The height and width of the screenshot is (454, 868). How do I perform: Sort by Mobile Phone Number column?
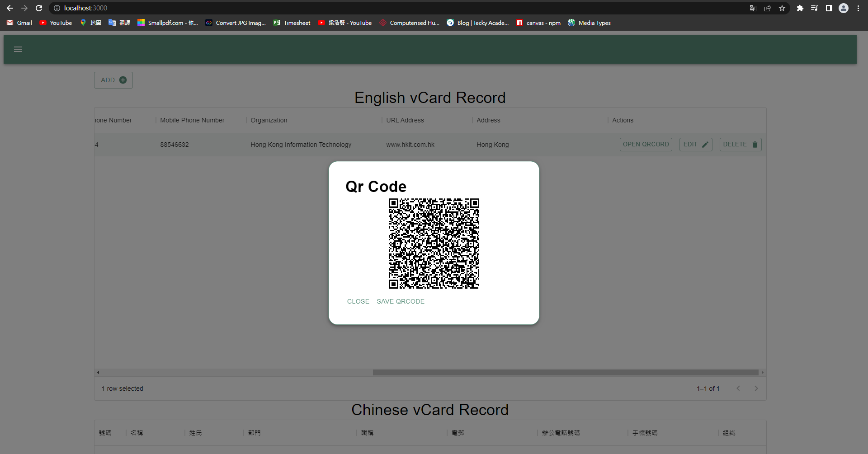192,120
